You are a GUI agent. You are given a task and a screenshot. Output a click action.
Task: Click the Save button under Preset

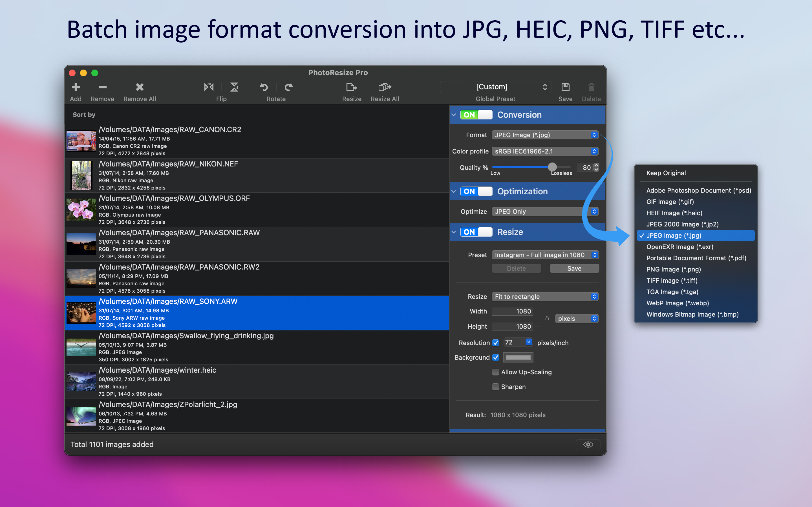574,268
